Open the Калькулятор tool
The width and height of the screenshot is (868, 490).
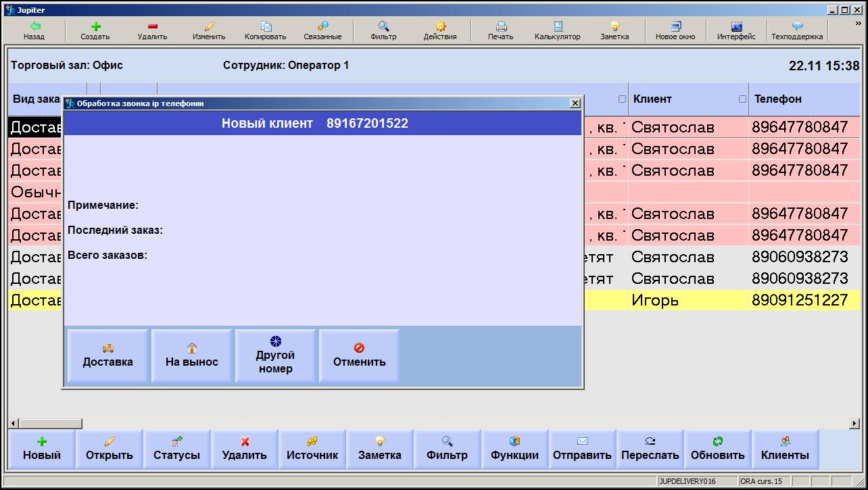click(558, 31)
